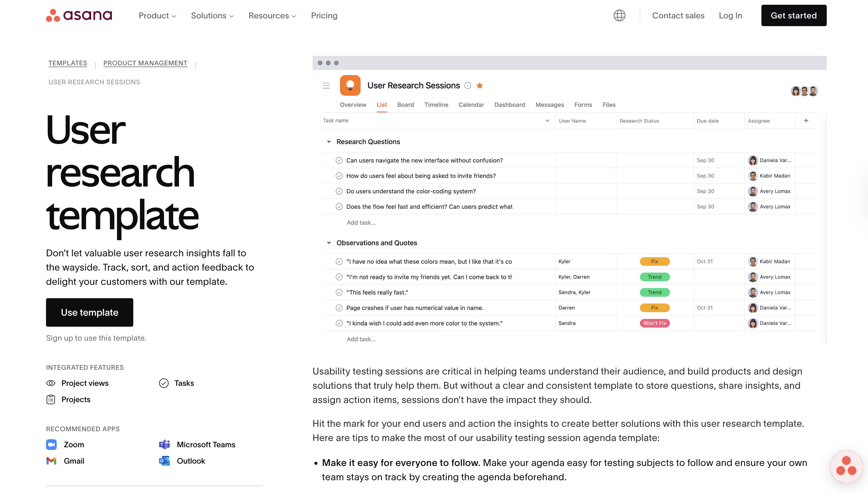
Task: Select the List tab
Action: point(381,105)
